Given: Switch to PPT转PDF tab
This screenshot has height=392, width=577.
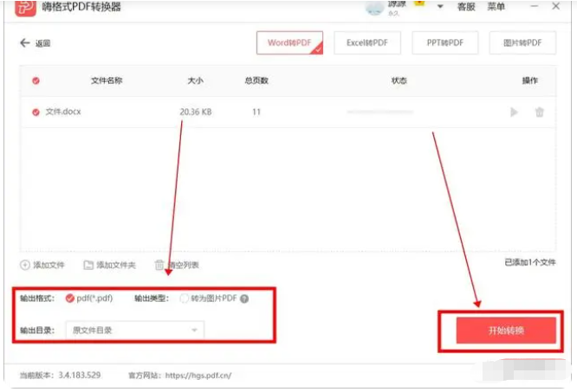Looking at the screenshot, I should pos(445,43).
